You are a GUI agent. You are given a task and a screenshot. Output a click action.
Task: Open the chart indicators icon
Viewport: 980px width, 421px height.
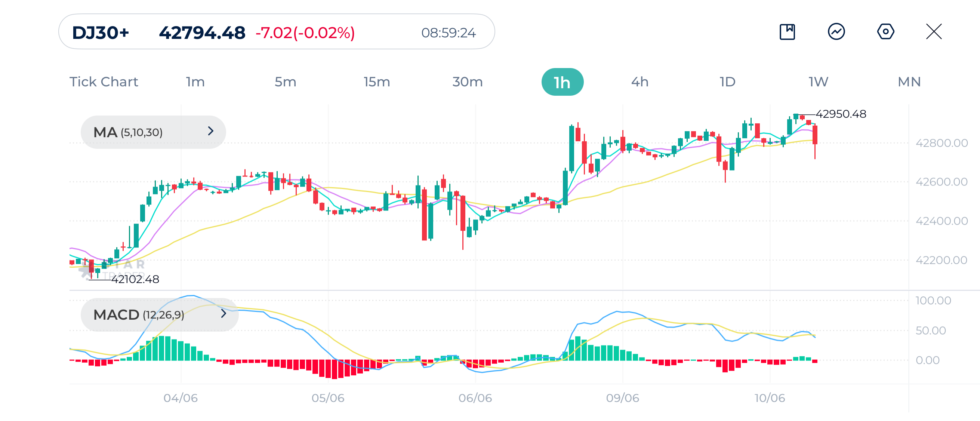(836, 32)
